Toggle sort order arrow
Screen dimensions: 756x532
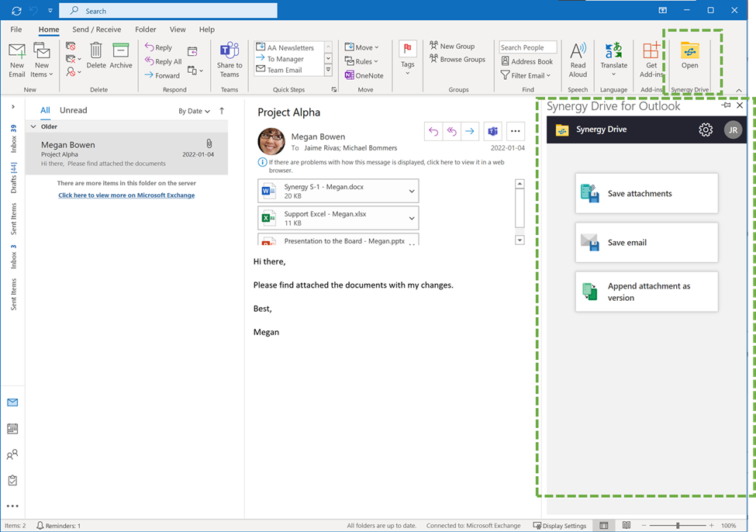click(222, 111)
